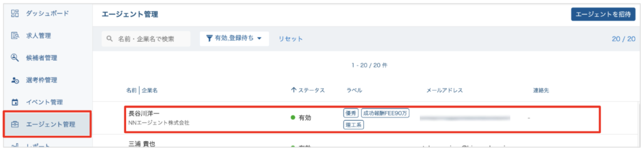Click the 優秀 label tag

click(x=350, y=113)
